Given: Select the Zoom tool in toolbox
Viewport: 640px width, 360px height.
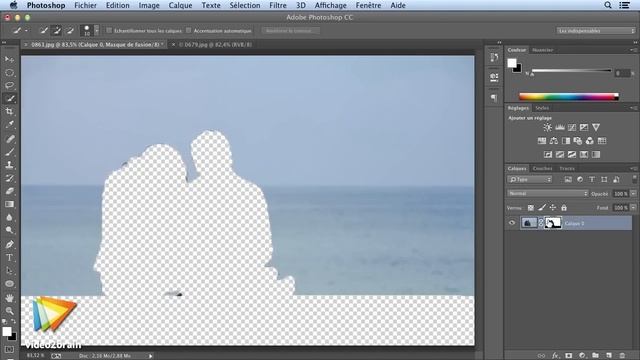Looking at the screenshot, I should pos(9,311).
